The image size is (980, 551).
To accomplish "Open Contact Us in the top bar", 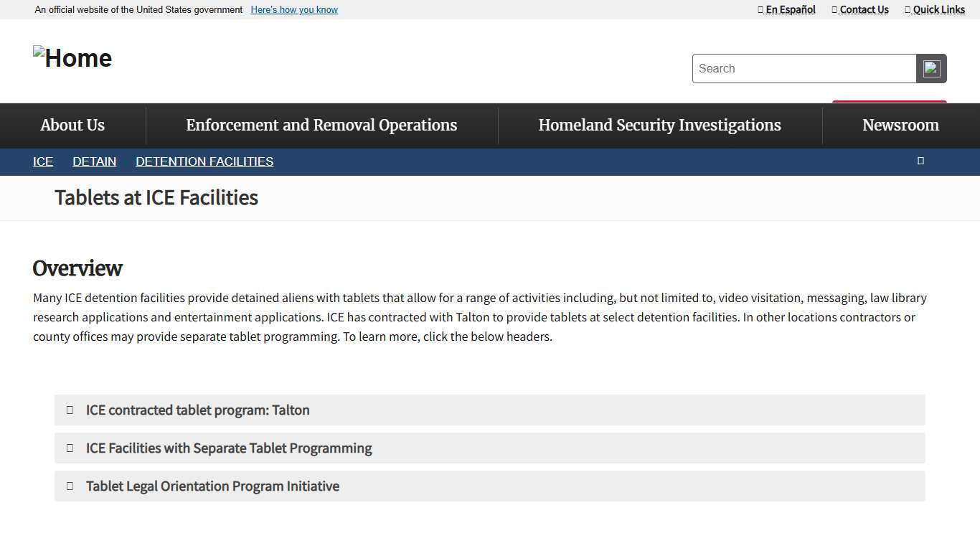I will coord(860,9).
